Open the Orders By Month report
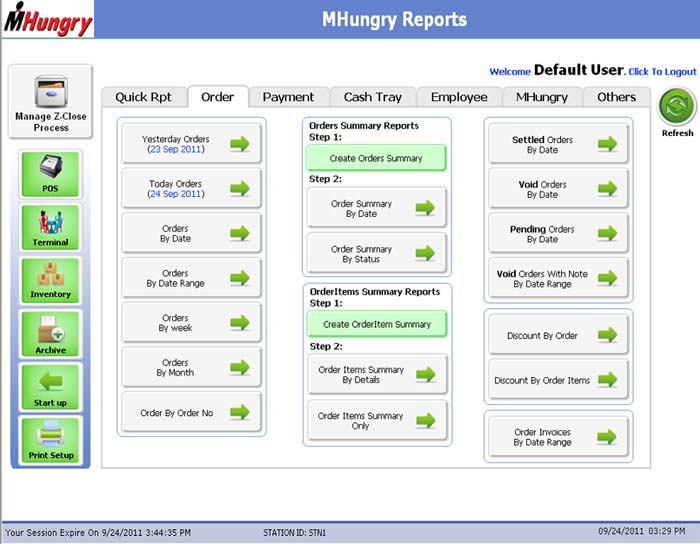This screenshot has width=700, height=544. point(192,367)
